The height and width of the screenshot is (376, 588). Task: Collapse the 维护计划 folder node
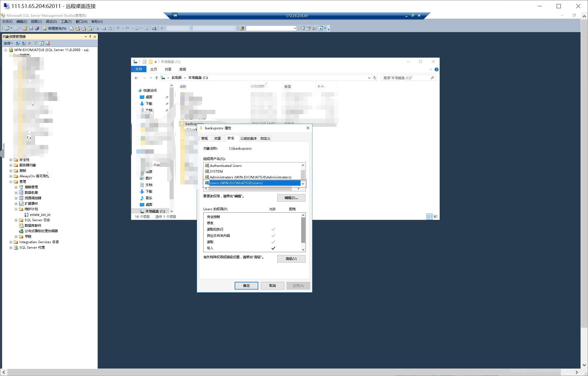(16, 209)
